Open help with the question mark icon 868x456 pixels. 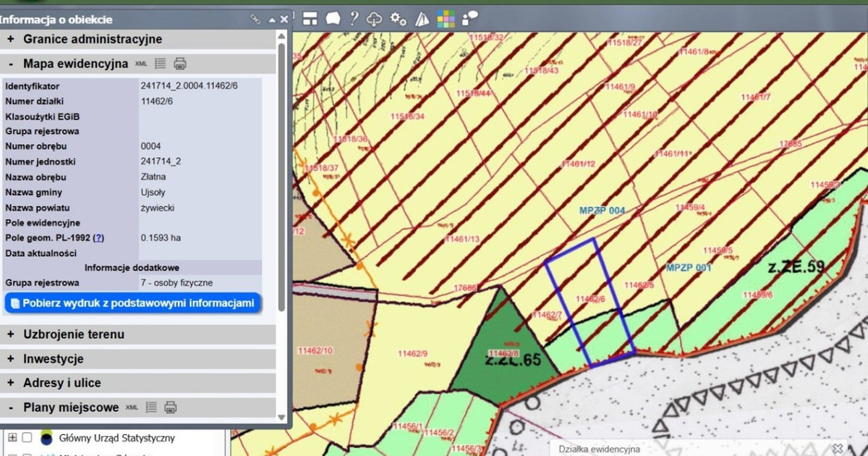pos(354,19)
